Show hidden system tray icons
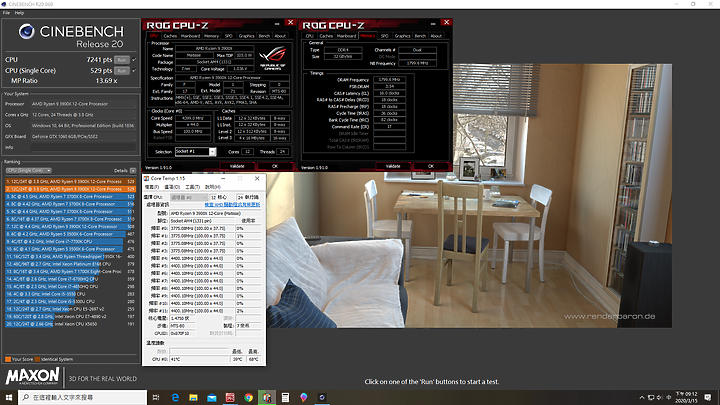The image size is (720, 405). 641,397
